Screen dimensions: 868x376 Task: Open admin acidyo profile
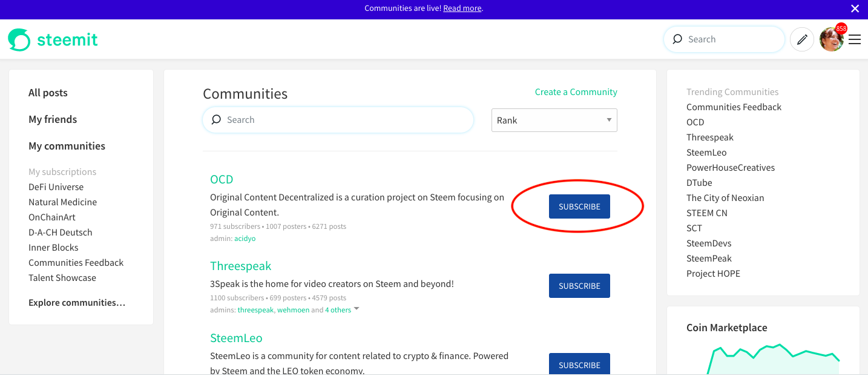245,239
